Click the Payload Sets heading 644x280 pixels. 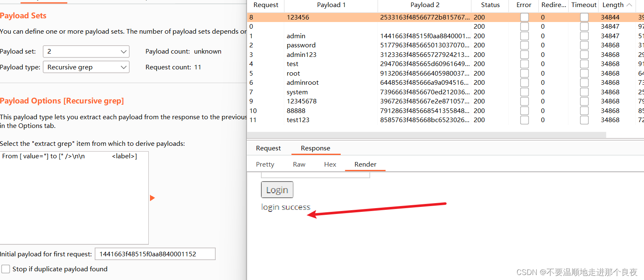[x=23, y=16]
